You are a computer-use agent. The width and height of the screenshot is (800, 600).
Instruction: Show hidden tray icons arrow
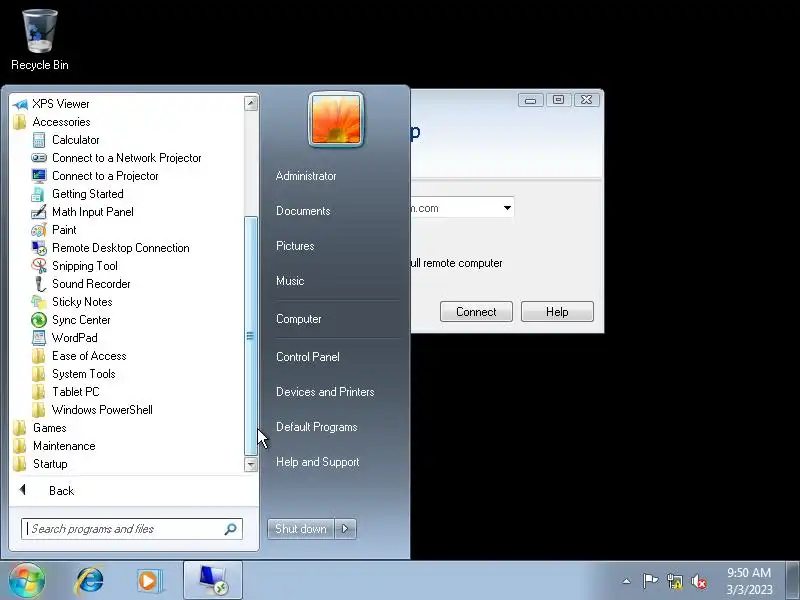627,581
